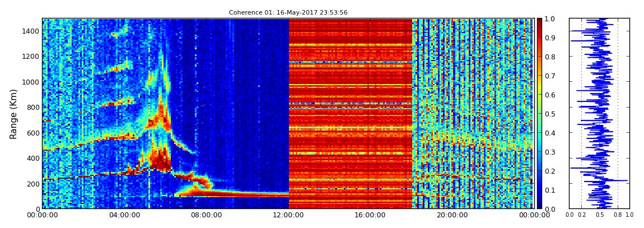Click the 1200 range tick label
The width and height of the screenshot is (644, 228).
(x=31, y=56)
